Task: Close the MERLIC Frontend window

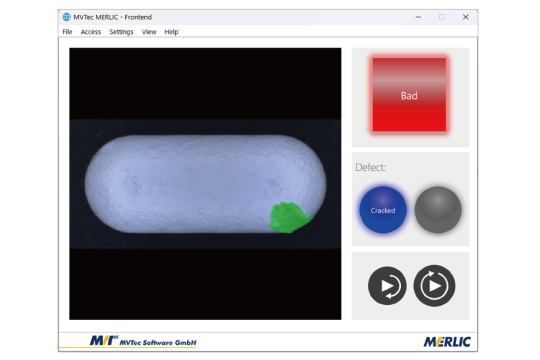Action: 466,17
